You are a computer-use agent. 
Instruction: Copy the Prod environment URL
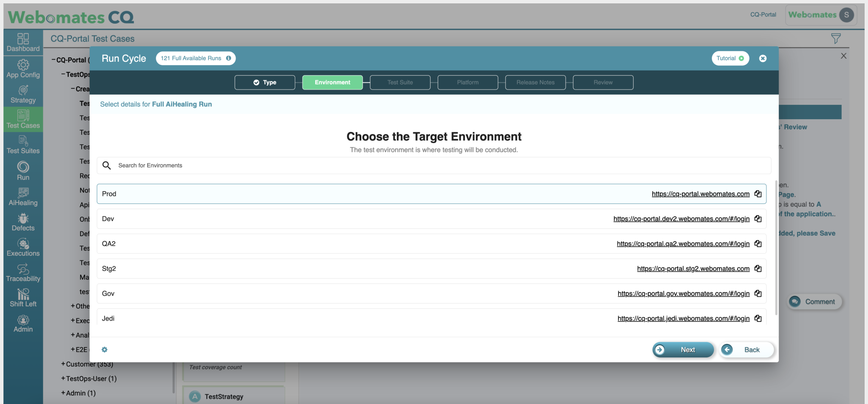point(758,194)
